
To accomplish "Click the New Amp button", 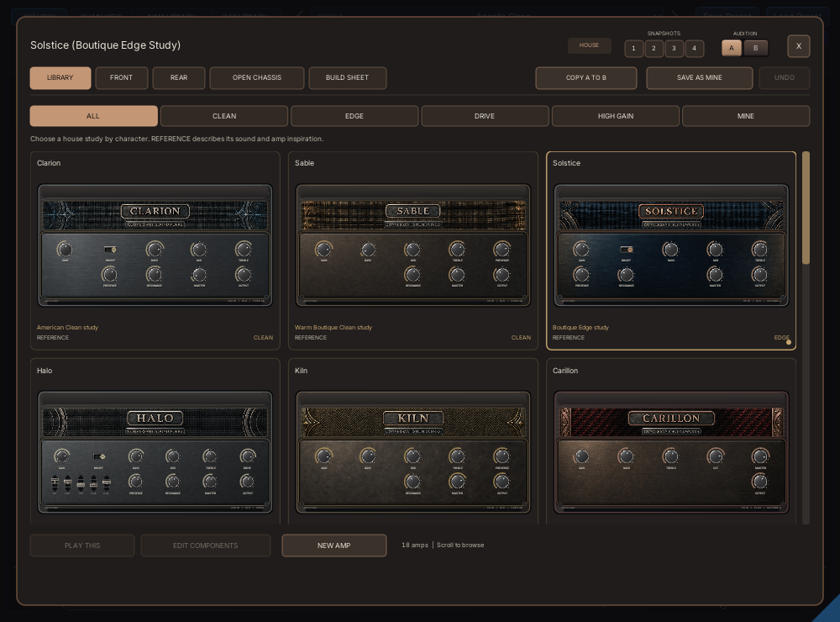I will [x=333, y=546].
